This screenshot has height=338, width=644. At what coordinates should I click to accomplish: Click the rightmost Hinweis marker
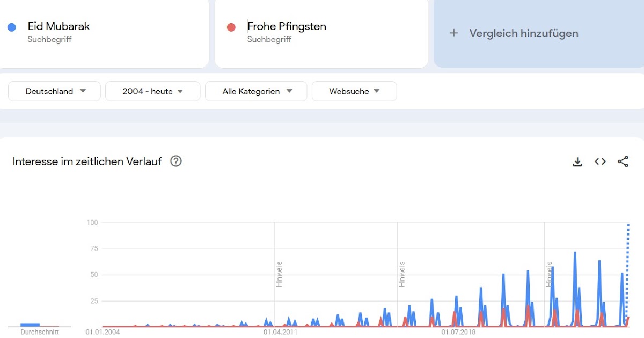pos(549,274)
